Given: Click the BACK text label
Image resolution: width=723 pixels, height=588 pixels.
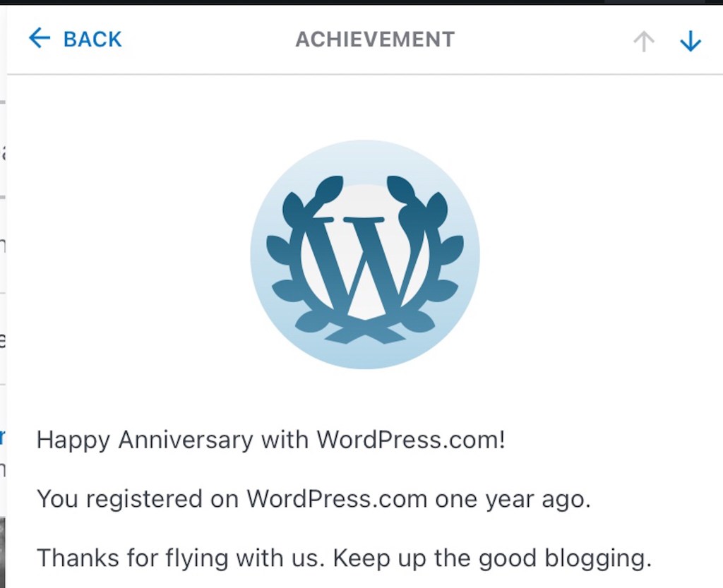Looking at the screenshot, I should tap(92, 40).
